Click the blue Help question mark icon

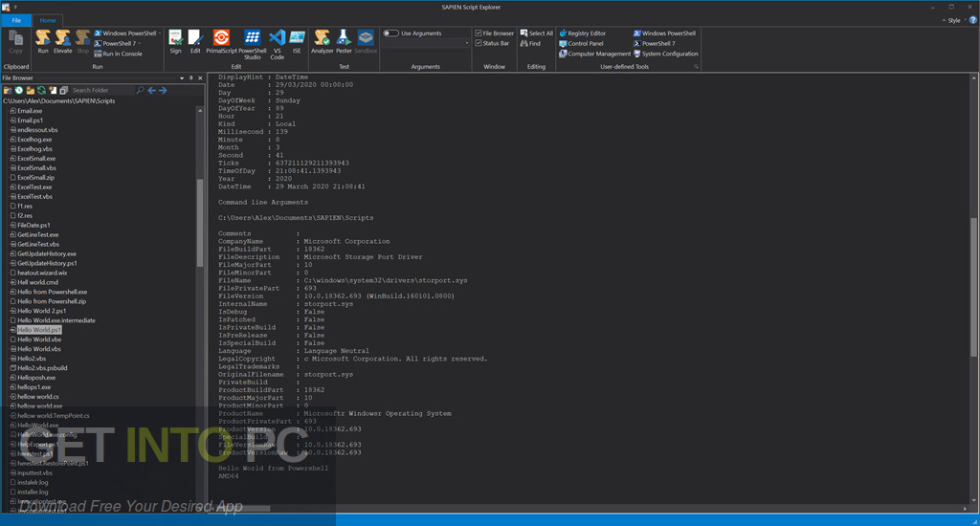972,20
